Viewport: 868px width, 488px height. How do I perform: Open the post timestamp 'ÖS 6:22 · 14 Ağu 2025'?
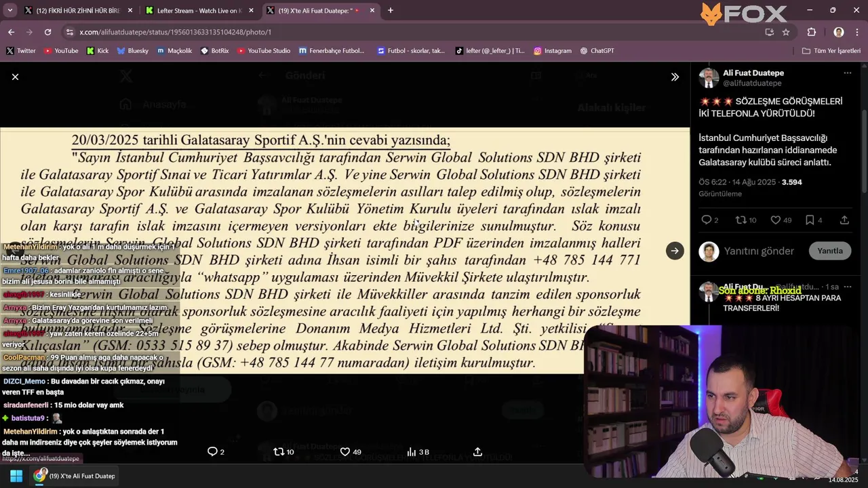point(737,182)
